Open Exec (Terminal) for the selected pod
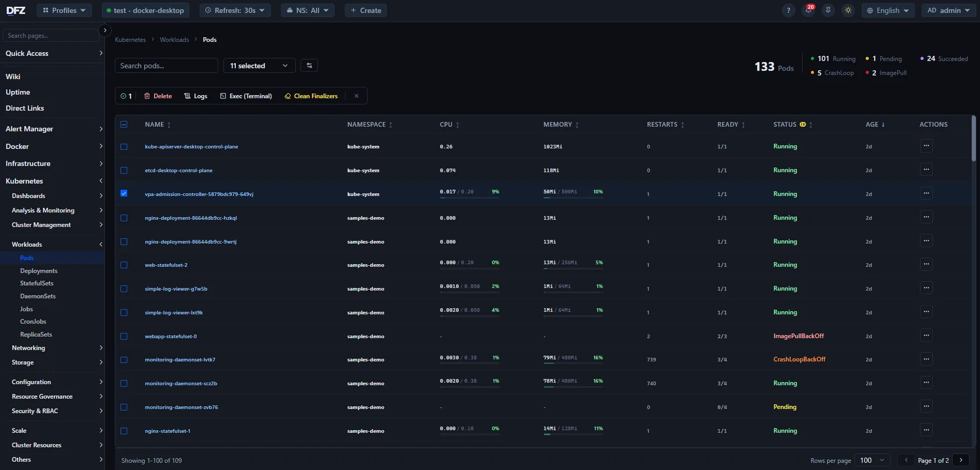Image resolution: width=980 pixels, height=470 pixels. pos(246,96)
